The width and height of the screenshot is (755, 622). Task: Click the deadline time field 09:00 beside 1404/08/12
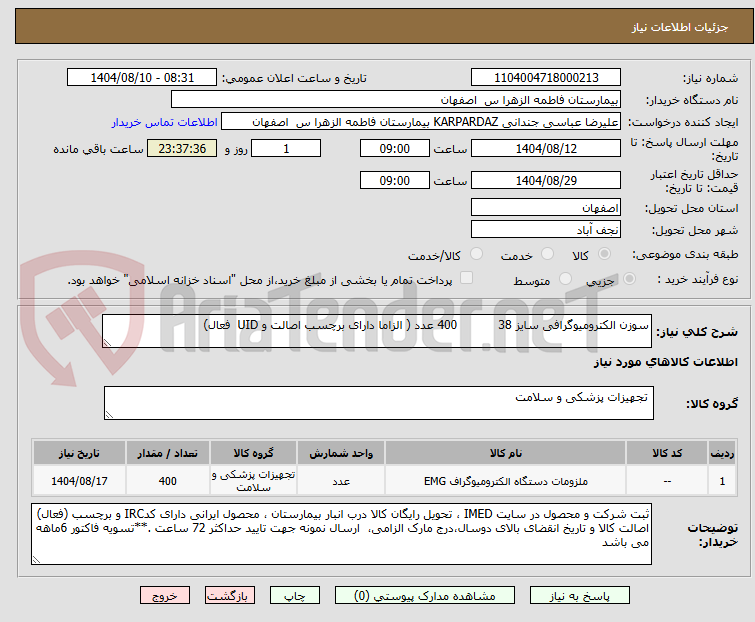point(394,148)
